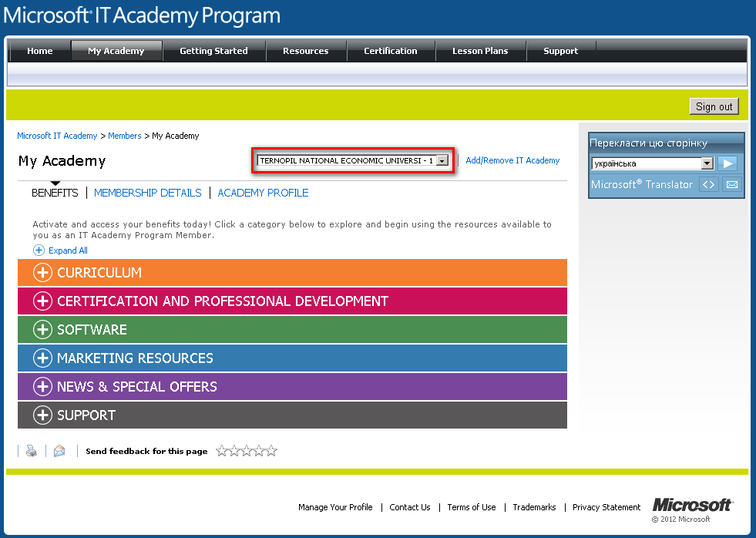The height and width of the screenshot is (538, 756).
Task: Switch to Membership Details tab
Action: click(x=147, y=193)
